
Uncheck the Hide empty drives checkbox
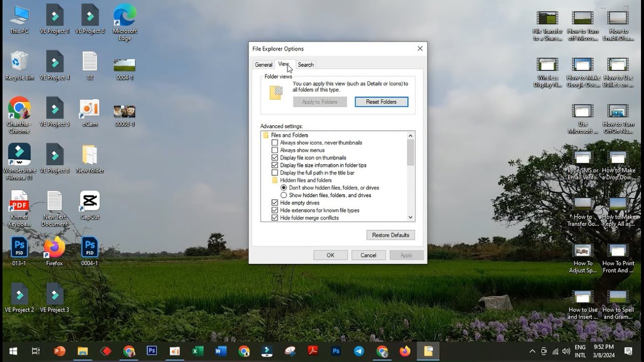point(275,203)
